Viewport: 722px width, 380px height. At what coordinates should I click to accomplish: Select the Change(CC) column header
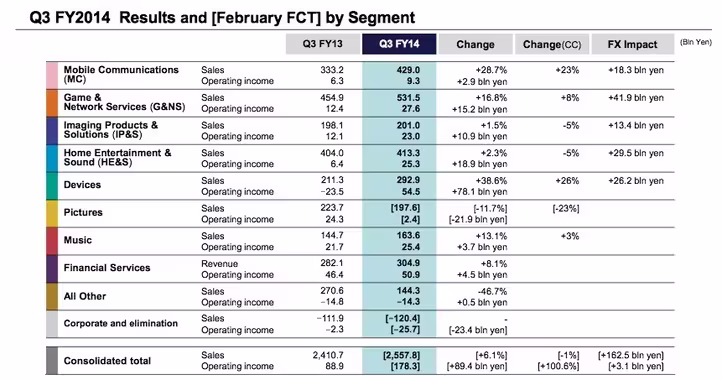pyautogui.click(x=552, y=44)
